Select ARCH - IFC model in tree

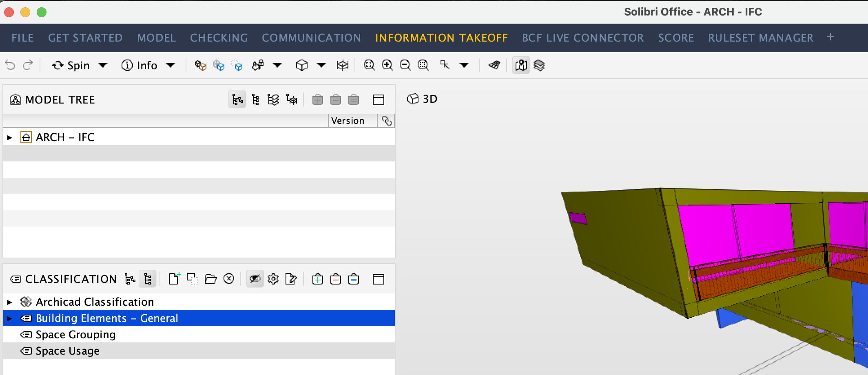65,137
